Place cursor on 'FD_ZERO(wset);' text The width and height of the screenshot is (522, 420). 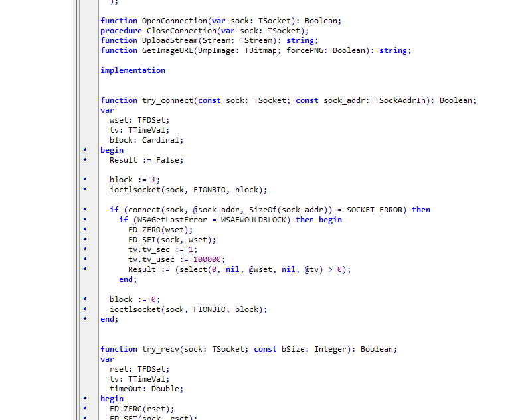coord(161,230)
